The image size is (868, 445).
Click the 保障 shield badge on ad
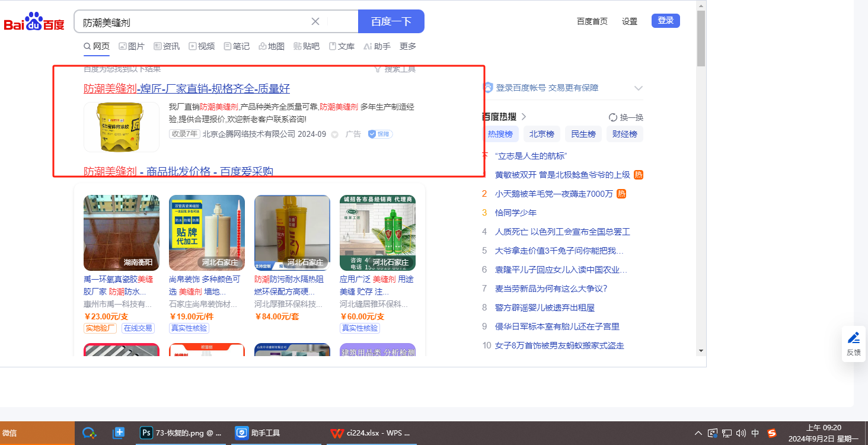[x=380, y=135]
